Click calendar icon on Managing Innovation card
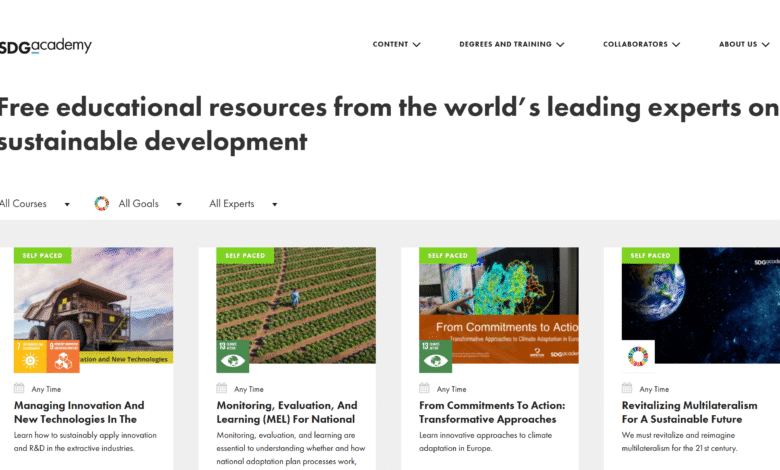780x470 pixels. (x=19, y=388)
